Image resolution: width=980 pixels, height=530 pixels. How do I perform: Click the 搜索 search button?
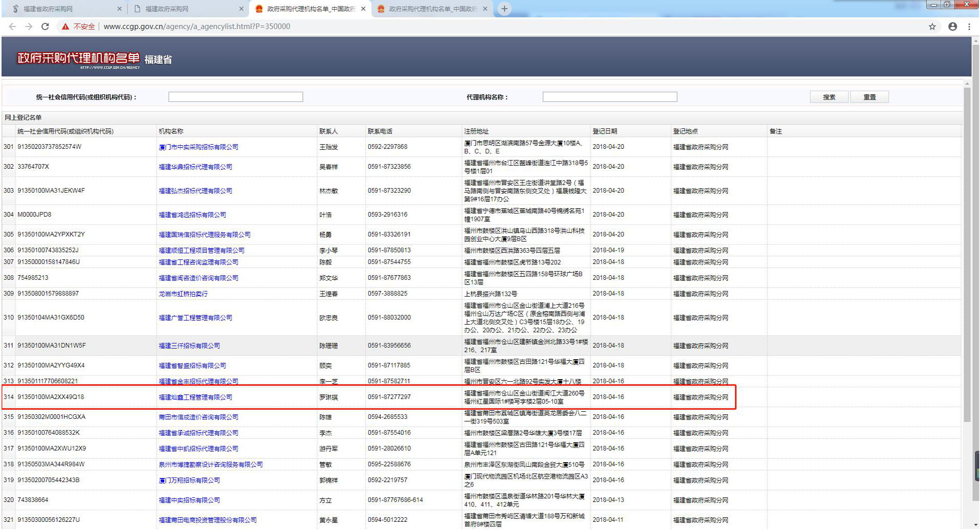[829, 97]
